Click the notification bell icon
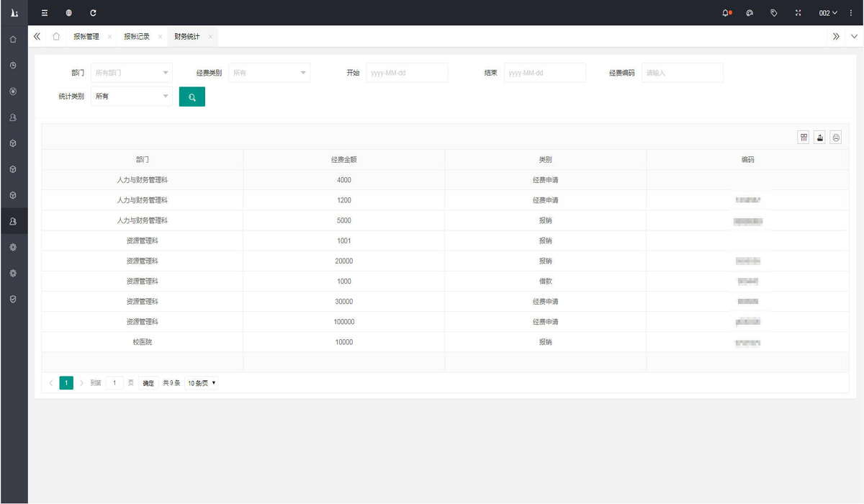The width and height of the screenshot is (864, 504). pos(726,13)
